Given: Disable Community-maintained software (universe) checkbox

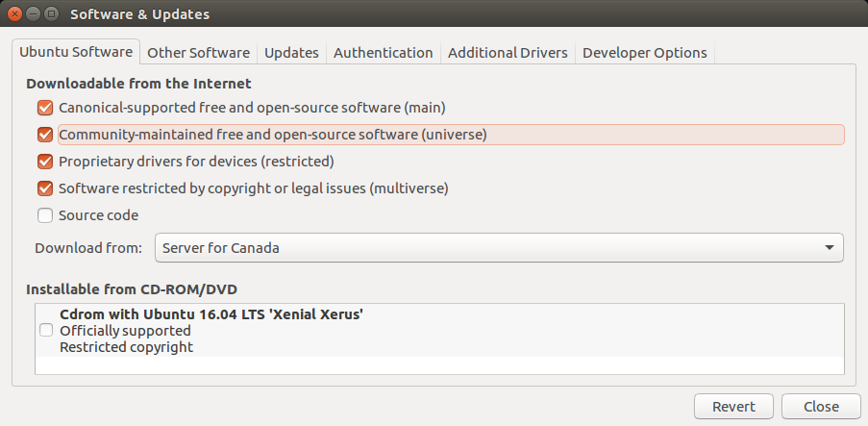Looking at the screenshot, I should coord(45,135).
